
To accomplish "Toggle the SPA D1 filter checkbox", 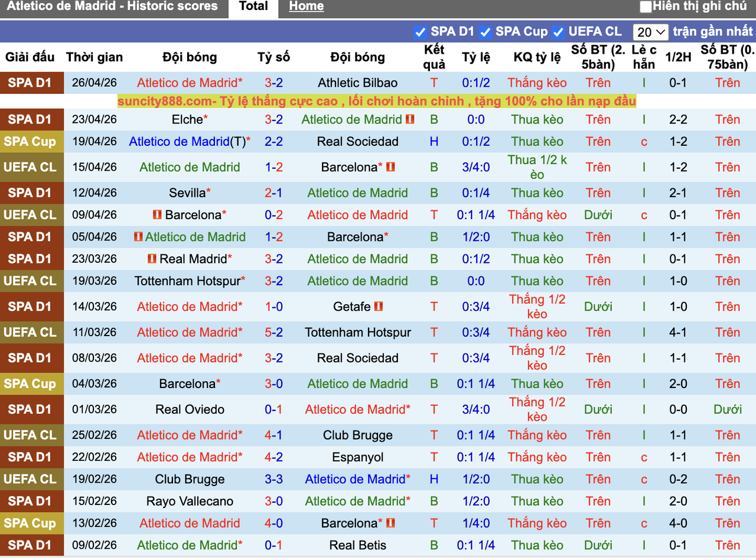I will click(421, 32).
